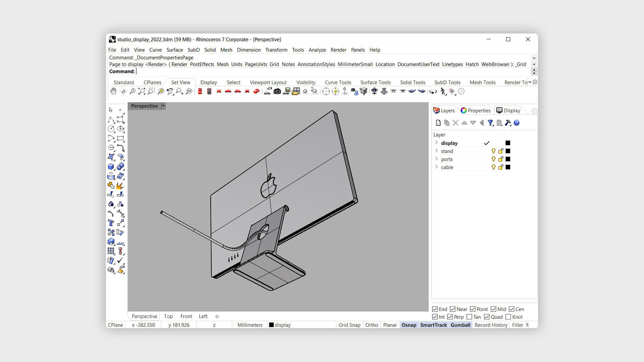Click the layer Tools hammer icon
644x362 pixels.
click(508, 123)
